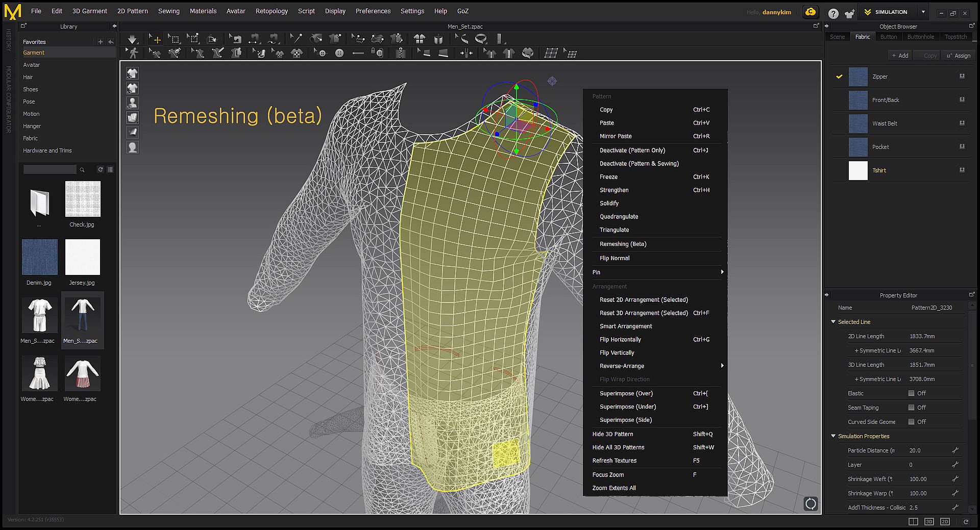Open the help question mark icon
Viewport: 980px width, 530px height.
coord(833,14)
